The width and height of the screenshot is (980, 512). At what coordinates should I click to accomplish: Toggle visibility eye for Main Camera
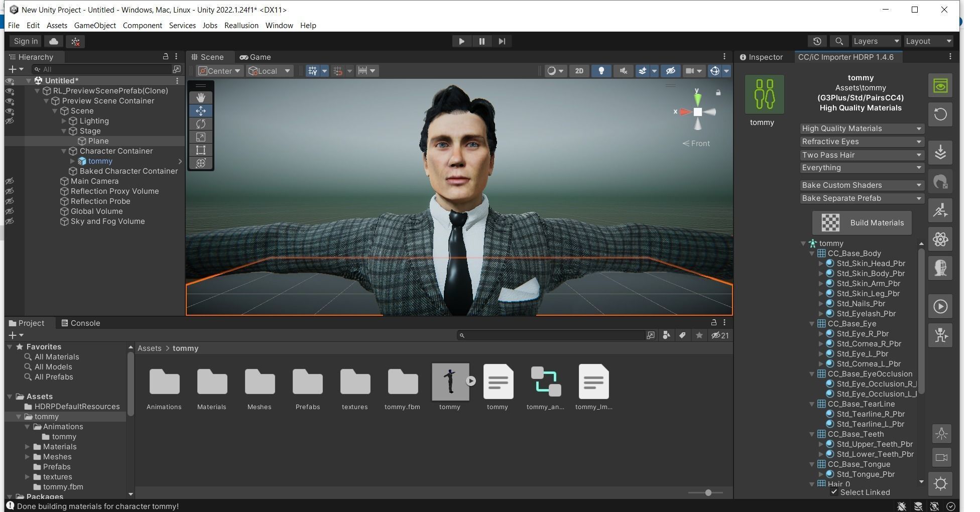tap(10, 181)
